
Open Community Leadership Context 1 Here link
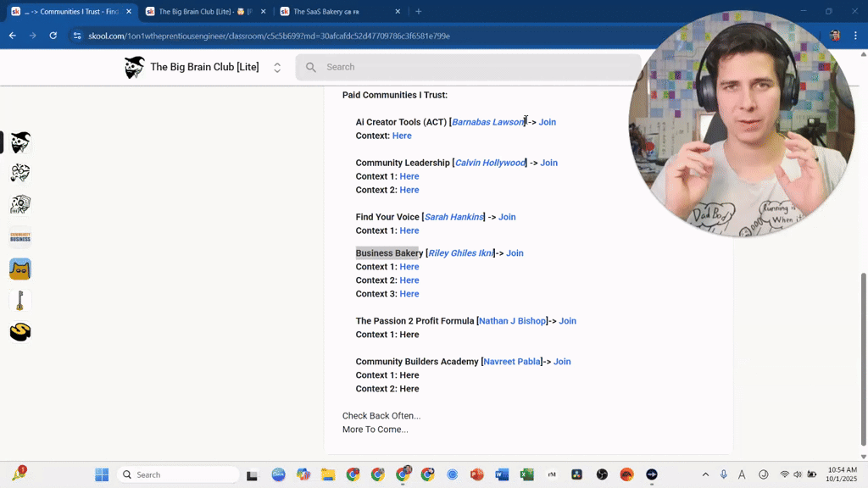pyautogui.click(x=409, y=176)
